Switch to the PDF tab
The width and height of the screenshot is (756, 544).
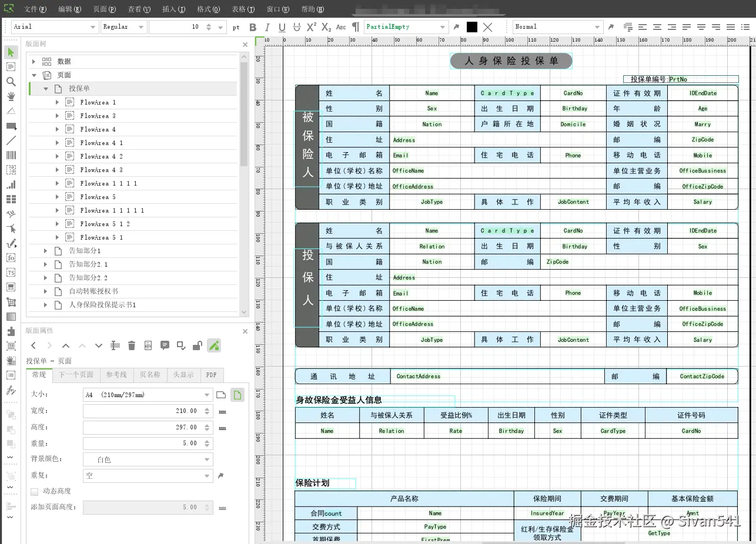(212, 375)
